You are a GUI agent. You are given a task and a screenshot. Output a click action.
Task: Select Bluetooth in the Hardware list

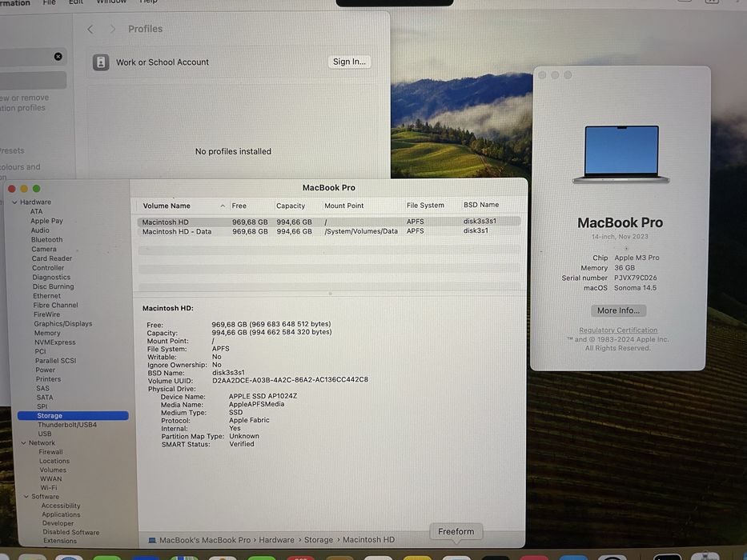[x=46, y=239]
